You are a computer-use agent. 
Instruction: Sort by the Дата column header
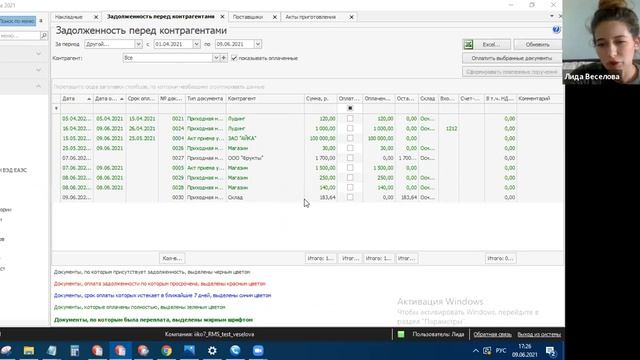(76, 99)
